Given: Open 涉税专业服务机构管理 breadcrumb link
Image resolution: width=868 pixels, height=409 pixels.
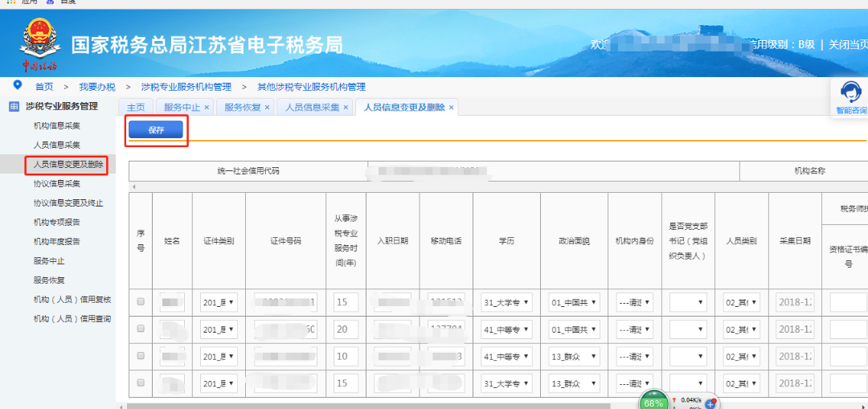Looking at the screenshot, I should tap(186, 87).
